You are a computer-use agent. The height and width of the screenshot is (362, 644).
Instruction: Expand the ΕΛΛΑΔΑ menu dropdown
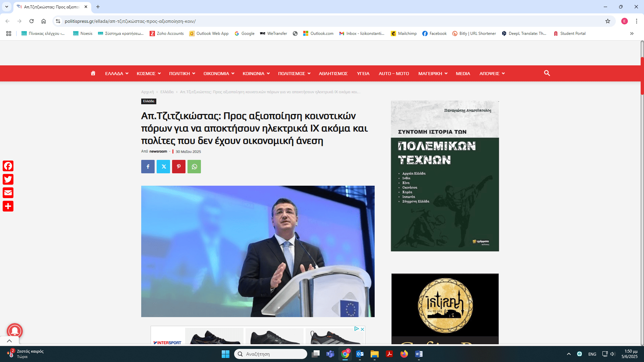pyautogui.click(x=117, y=73)
